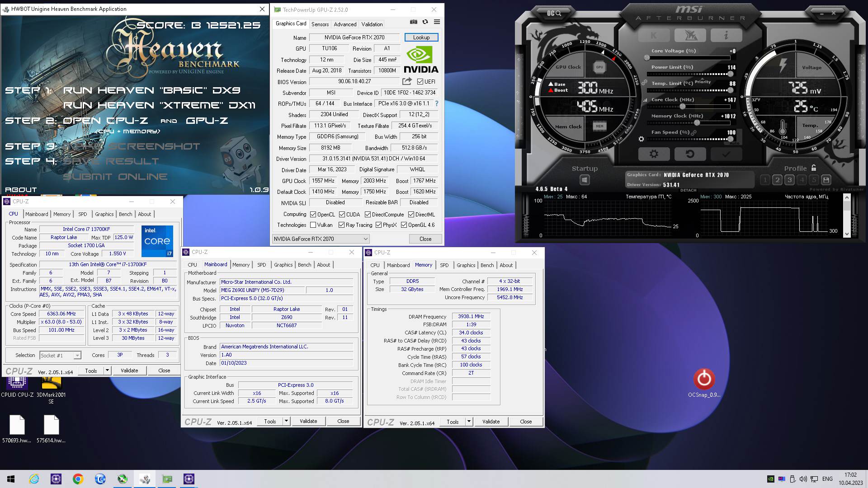Open Afterburner settings with the gear button

654,154
